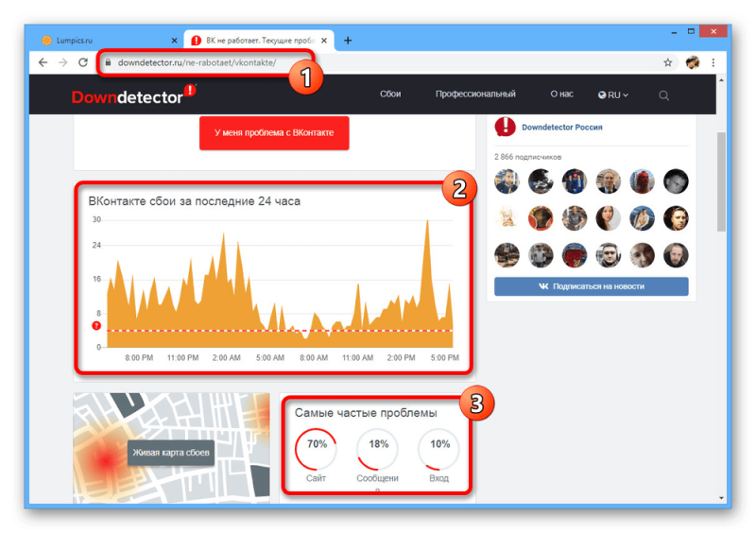Expand the RU language dropdown
The height and width of the screenshot is (533, 756).
(612, 95)
